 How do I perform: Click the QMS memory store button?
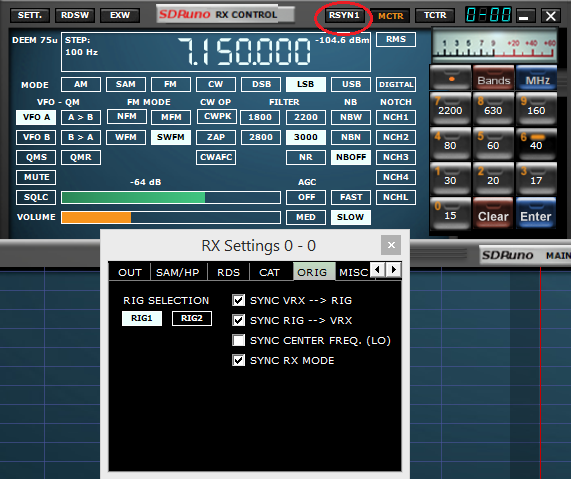[36, 157]
